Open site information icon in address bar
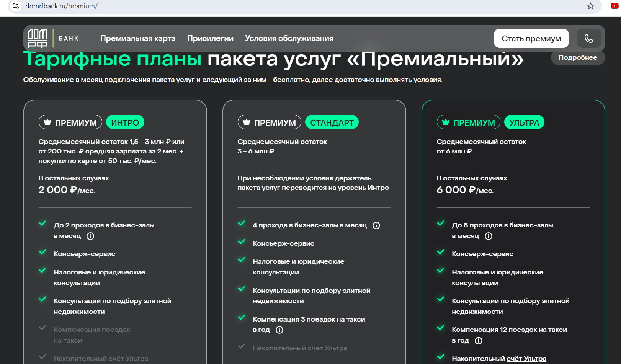Screen dimensions: 621x364 point(16,6)
